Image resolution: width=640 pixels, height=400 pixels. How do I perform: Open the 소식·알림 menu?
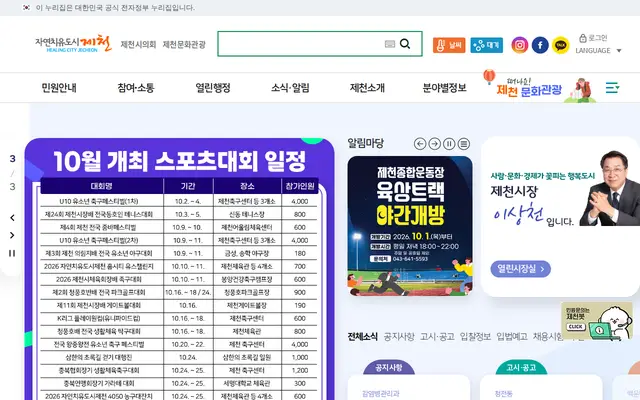tap(290, 87)
